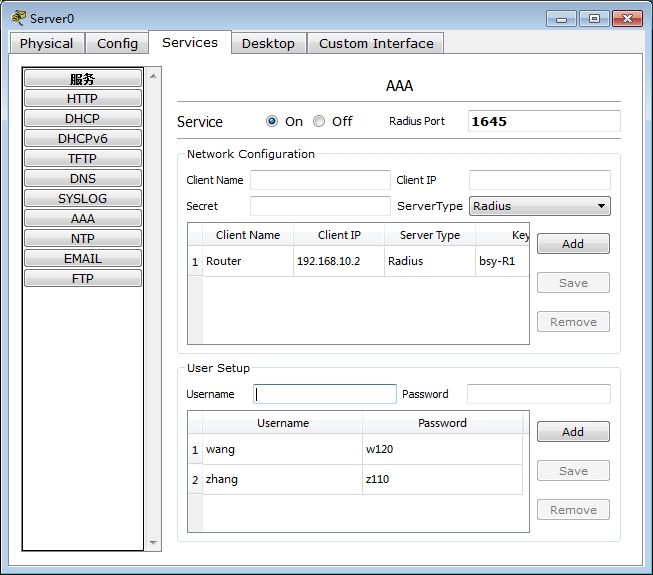Select the HTTP service

click(82, 99)
